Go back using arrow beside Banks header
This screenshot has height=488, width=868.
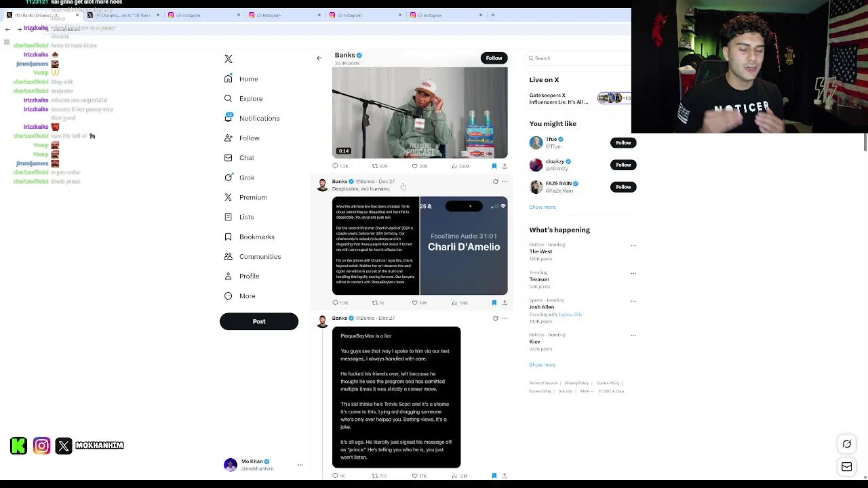319,58
